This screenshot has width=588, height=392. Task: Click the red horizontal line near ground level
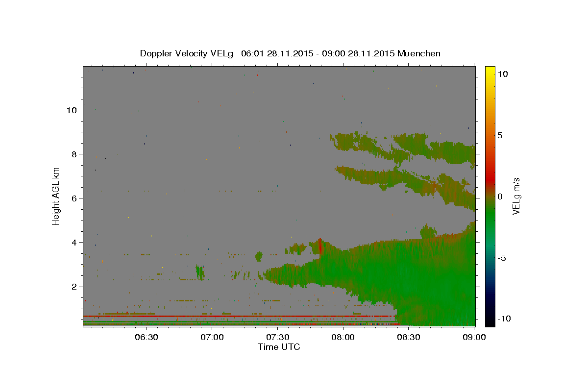(239, 316)
